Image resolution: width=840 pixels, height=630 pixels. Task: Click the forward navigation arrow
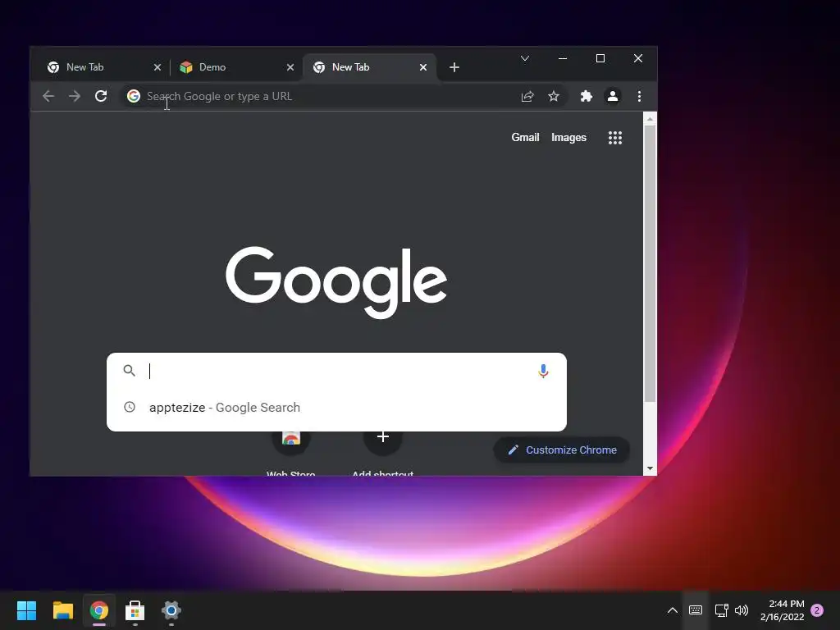click(x=75, y=96)
